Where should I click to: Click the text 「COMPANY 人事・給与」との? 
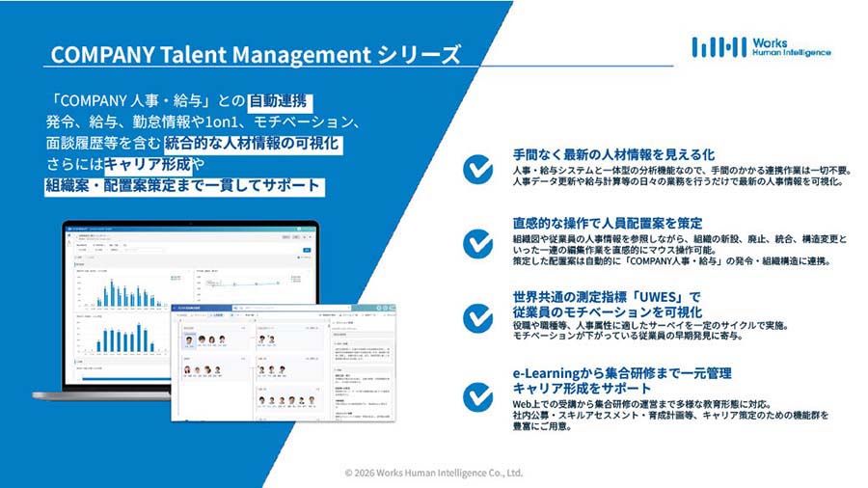[147, 100]
